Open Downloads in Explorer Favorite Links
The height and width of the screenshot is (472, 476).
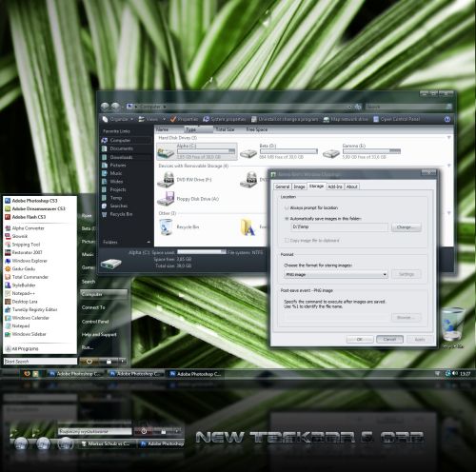point(121,157)
